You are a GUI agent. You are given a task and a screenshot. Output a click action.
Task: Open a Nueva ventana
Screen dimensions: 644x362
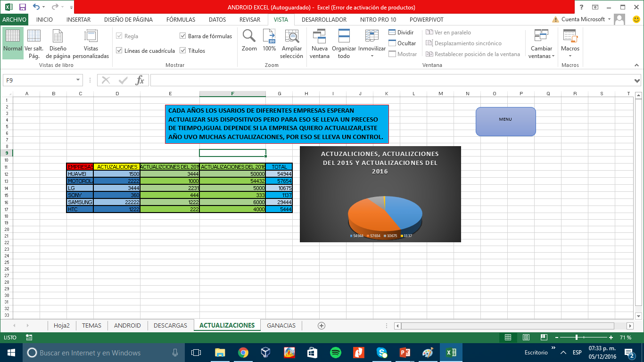coord(319,36)
